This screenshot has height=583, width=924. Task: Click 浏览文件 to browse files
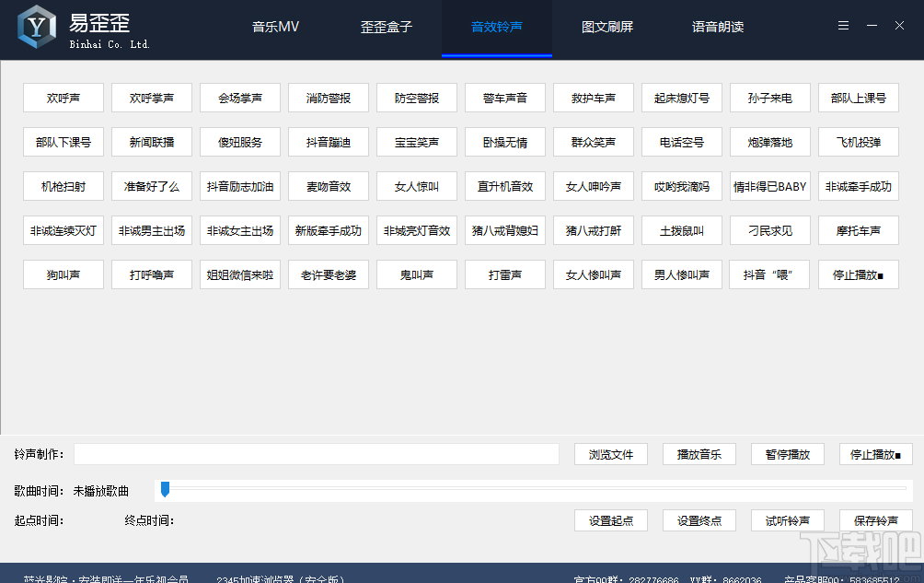(610, 454)
